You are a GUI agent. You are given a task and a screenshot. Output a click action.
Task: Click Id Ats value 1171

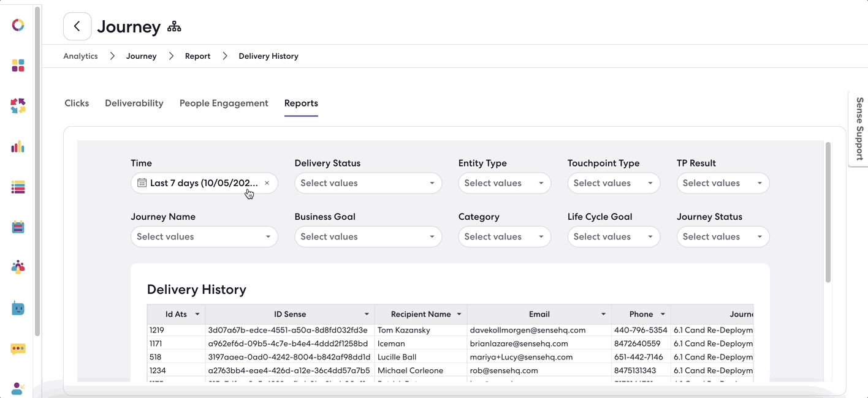pyautogui.click(x=156, y=344)
